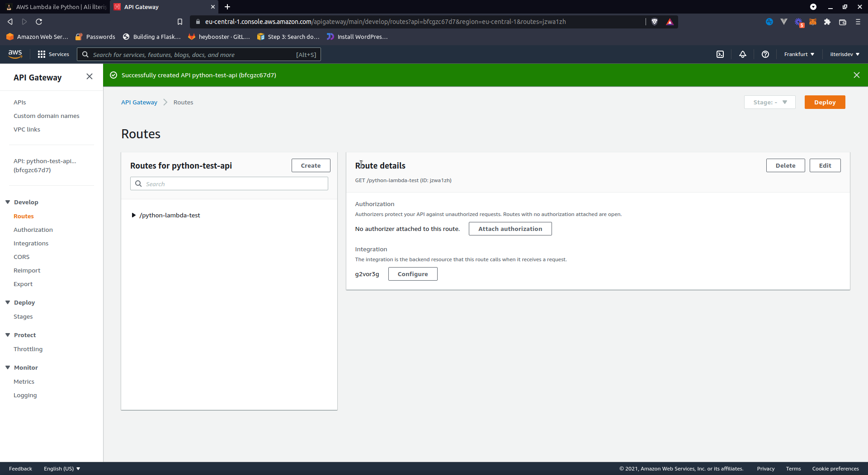The height and width of the screenshot is (475, 868).
Task: Reload the page with browser refresh
Action: [39, 22]
